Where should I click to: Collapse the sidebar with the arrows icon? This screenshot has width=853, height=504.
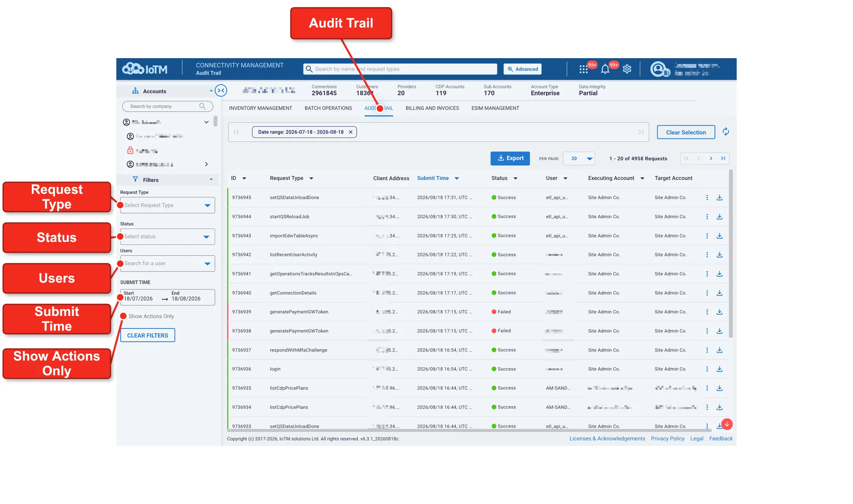(x=221, y=90)
